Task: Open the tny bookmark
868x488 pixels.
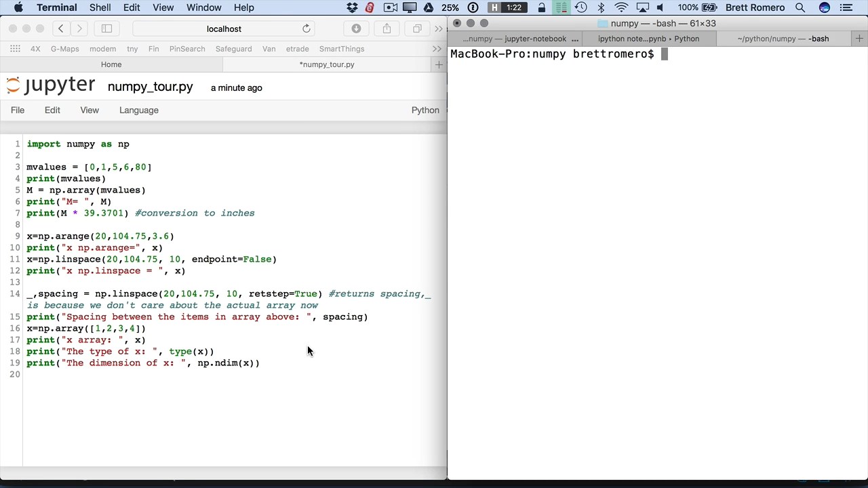Action: point(132,49)
